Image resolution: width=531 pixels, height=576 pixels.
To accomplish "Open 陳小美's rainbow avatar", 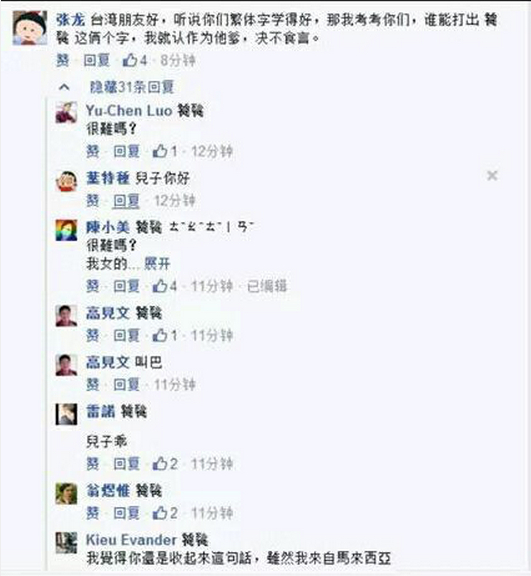I will coord(66,230).
